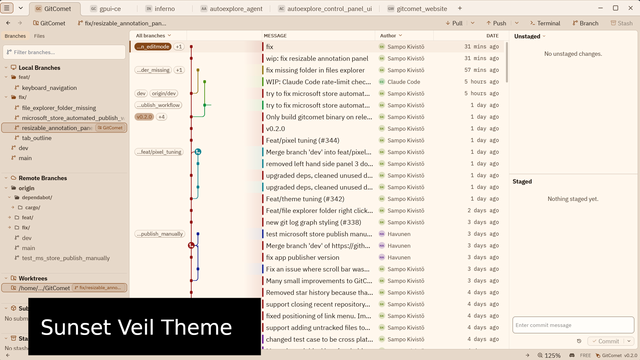640x360 pixels.
Task: Click the Branch toolbar button
Action: point(585,23)
